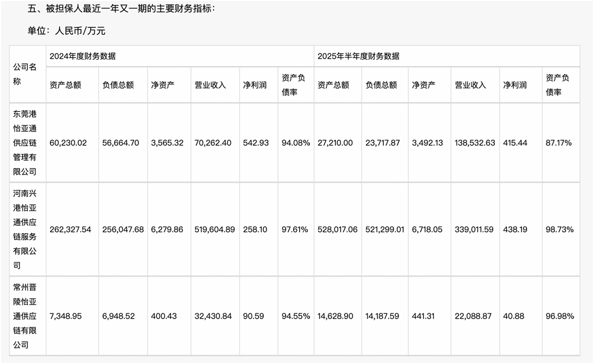Click the value 519,604.89

click(215, 230)
